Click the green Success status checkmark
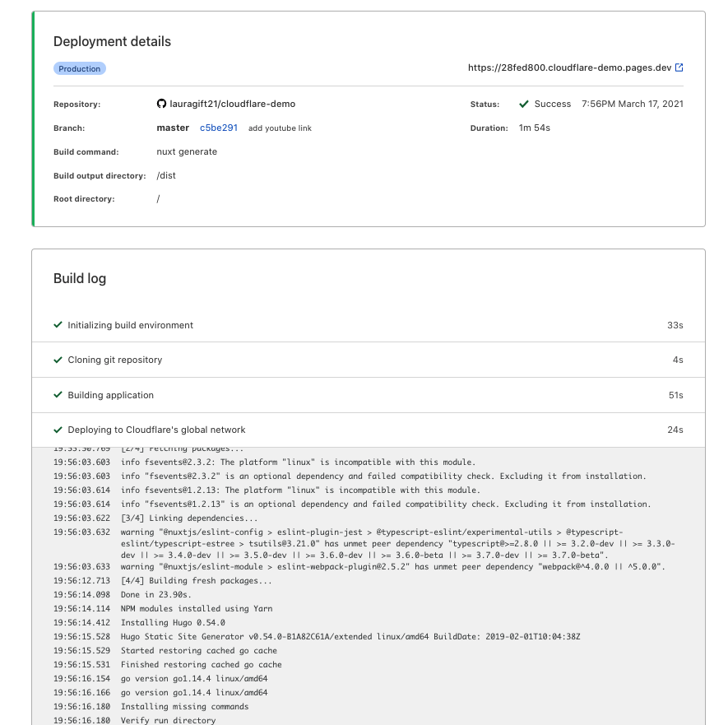This screenshot has height=725, width=728. pyautogui.click(x=524, y=105)
